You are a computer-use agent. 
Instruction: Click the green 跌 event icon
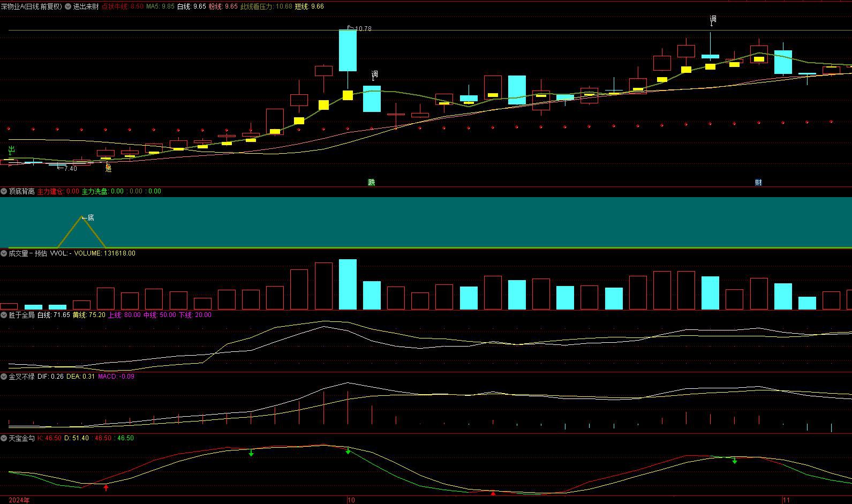372,182
